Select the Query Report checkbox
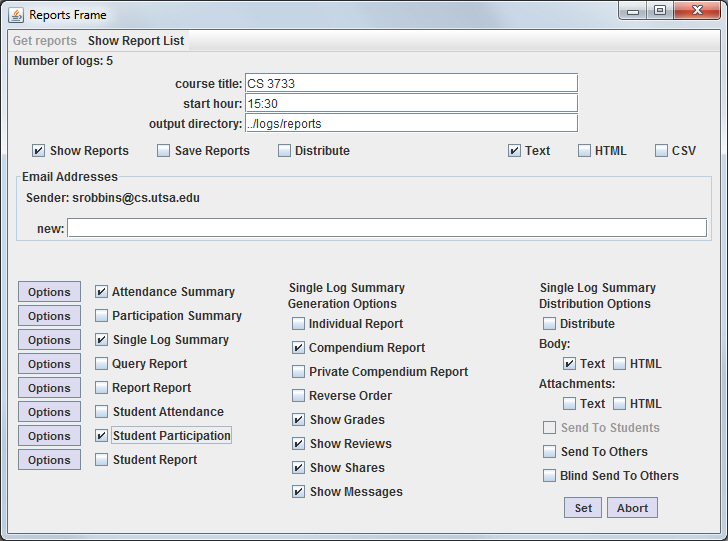 102,364
